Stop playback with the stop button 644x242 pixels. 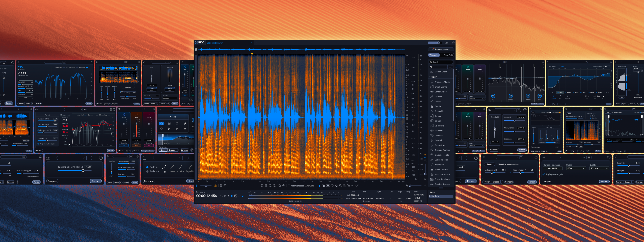[232, 196]
